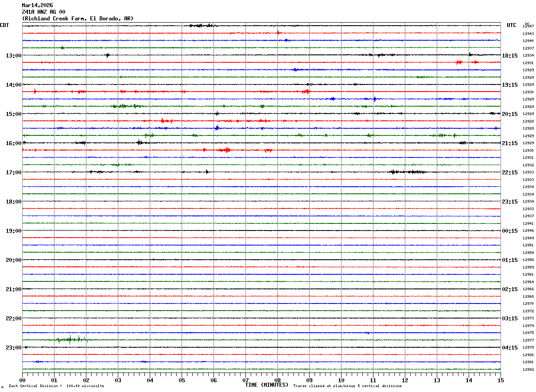This screenshot has width=536, height=392.
Task: Click the 04:15 UTC time label
Action: point(510,347)
